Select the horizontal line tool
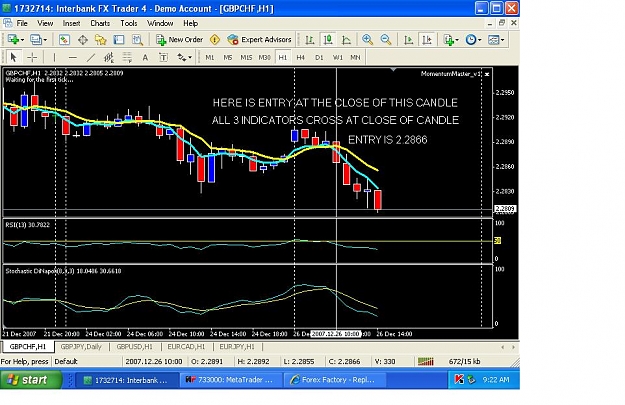 [73, 57]
